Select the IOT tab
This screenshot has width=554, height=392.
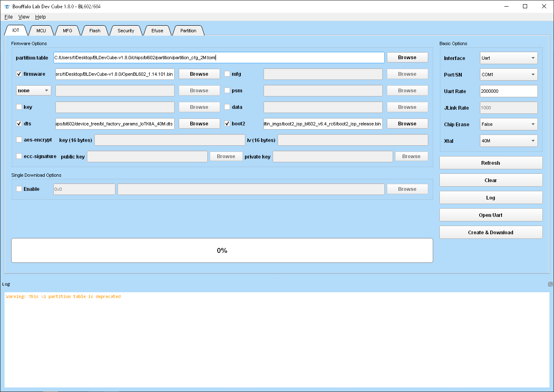16,30
